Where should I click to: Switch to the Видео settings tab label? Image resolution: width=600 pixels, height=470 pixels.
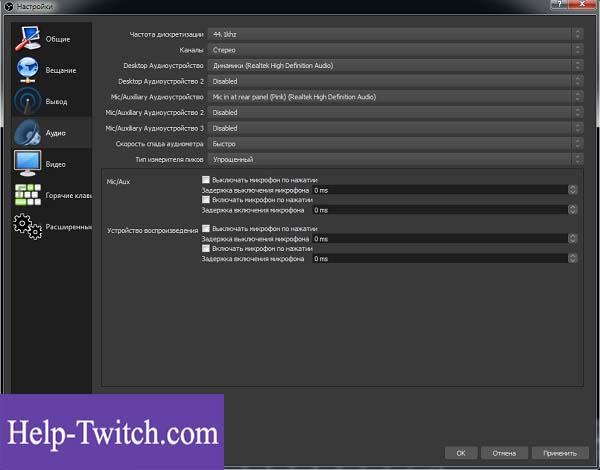pos(55,164)
